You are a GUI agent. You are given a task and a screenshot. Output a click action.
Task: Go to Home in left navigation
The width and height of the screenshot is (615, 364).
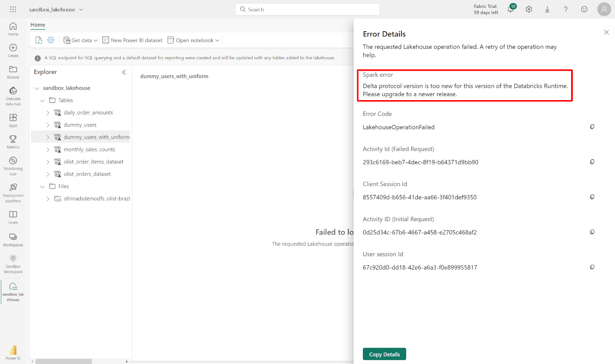13,29
